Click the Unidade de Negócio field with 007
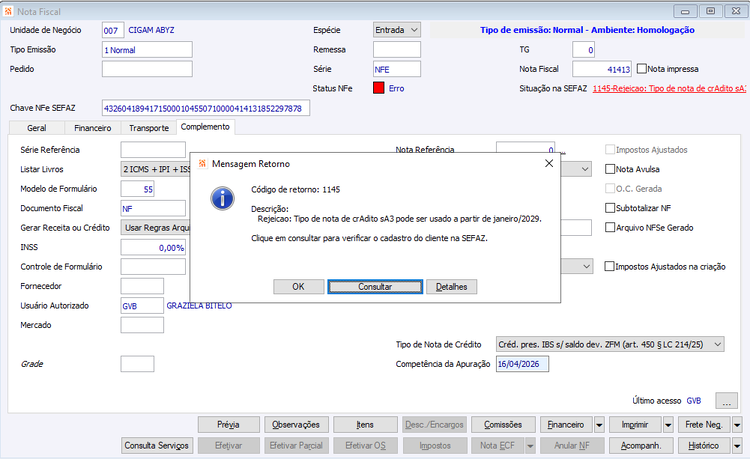 [113, 30]
